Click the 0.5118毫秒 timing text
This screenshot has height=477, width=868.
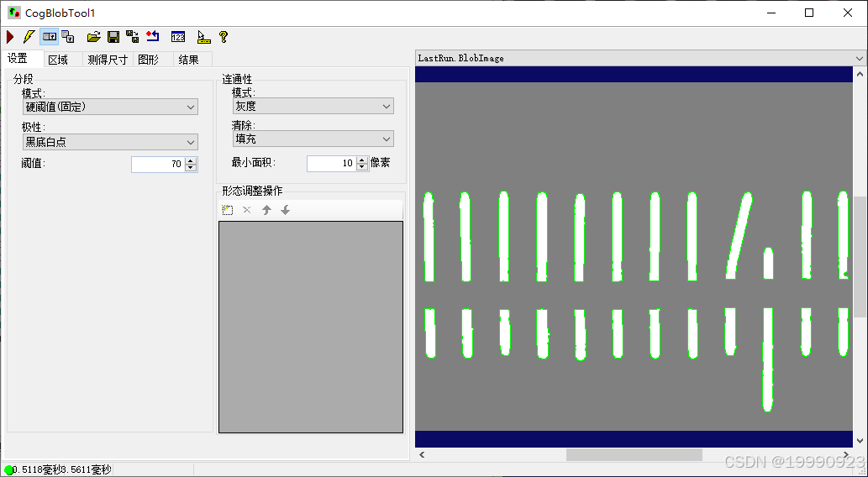(36, 470)
